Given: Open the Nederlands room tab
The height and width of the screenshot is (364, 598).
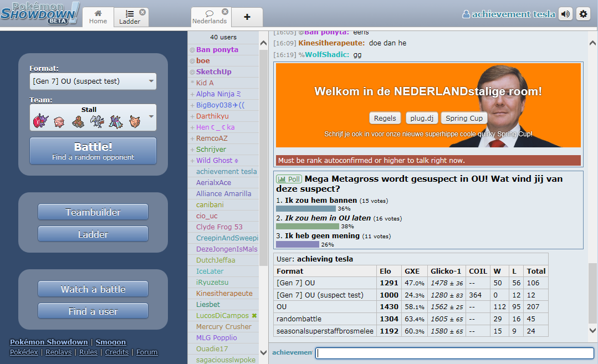Looking at the screenshot, I should 209,17.
